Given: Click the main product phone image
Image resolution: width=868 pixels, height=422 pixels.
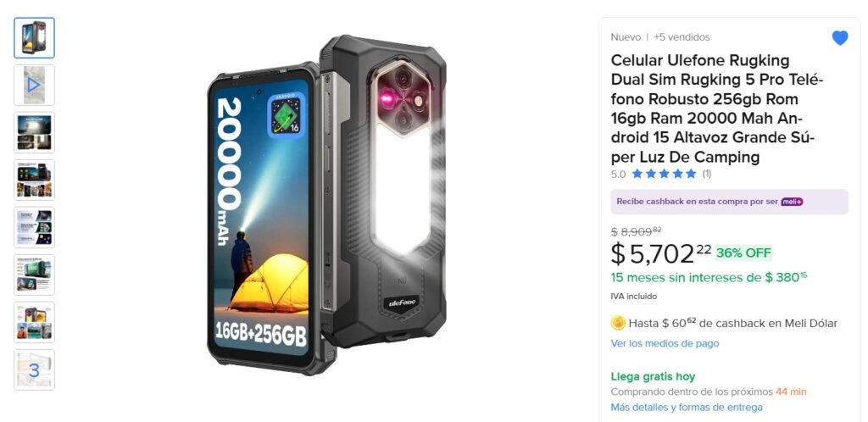Looking at the screenshot, I should [x=327, y=204].
